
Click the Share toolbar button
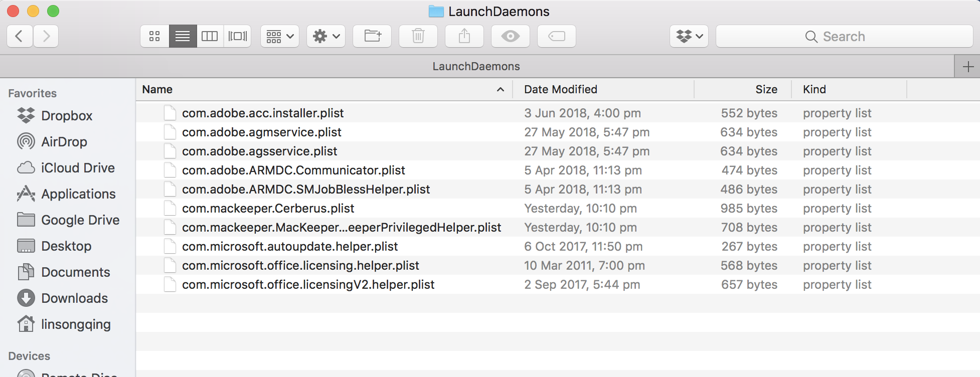(464, 36)
